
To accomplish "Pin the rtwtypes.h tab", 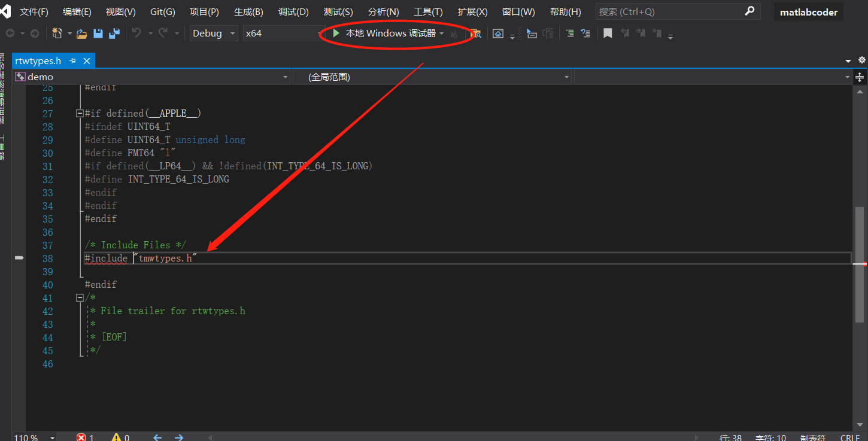I will (x=71, y=60).
